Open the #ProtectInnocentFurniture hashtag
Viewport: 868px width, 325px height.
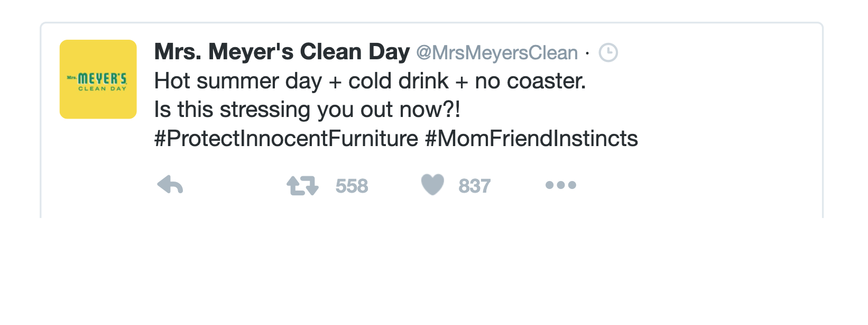pos(286,139)
